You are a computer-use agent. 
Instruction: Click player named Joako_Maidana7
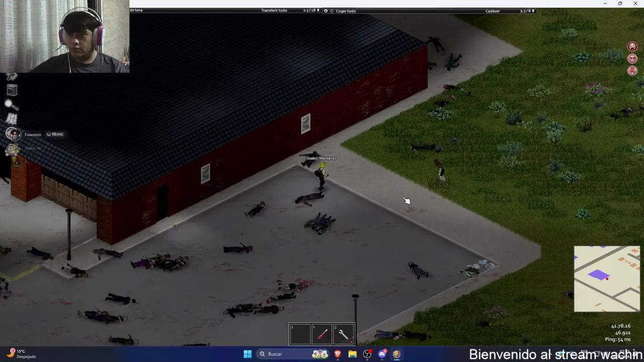[x=321, y=175]
